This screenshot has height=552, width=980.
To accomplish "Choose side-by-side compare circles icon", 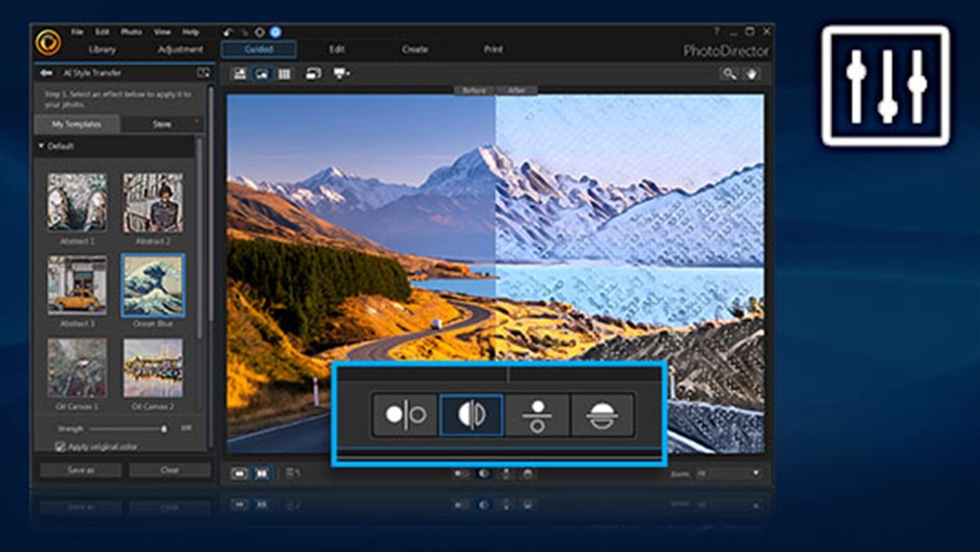I will tap(405, 415).
